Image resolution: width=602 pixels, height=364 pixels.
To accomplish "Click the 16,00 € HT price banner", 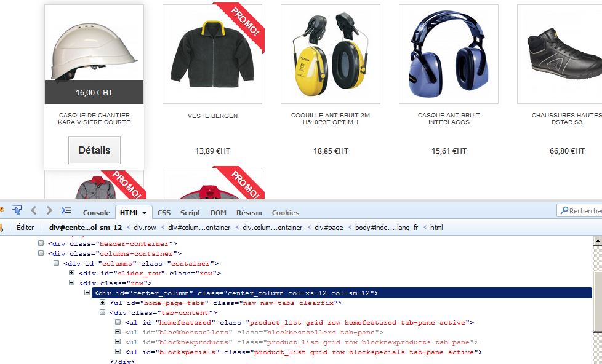I will click(94, 92).
